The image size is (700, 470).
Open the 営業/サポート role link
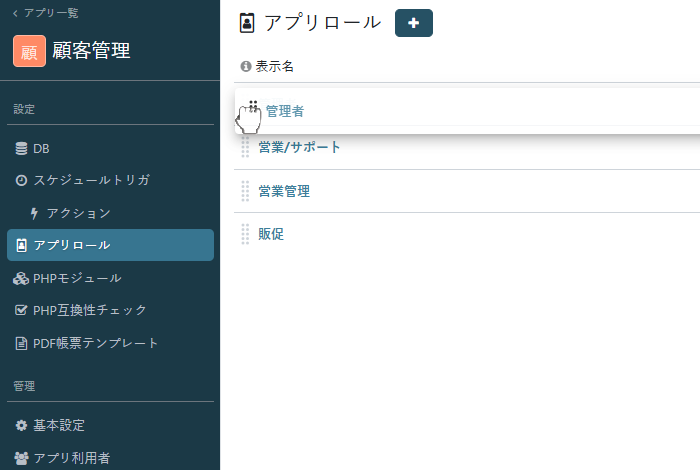[x=299, y=148]
